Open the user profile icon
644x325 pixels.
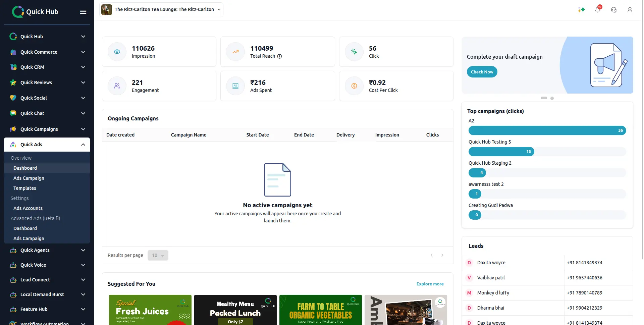(630, 10)
